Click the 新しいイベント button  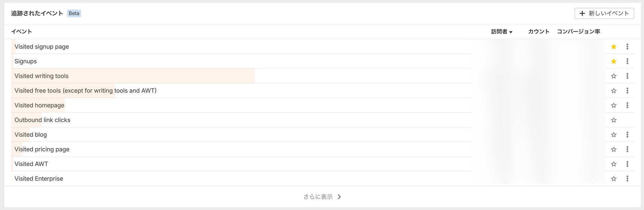tap(604, 14)
